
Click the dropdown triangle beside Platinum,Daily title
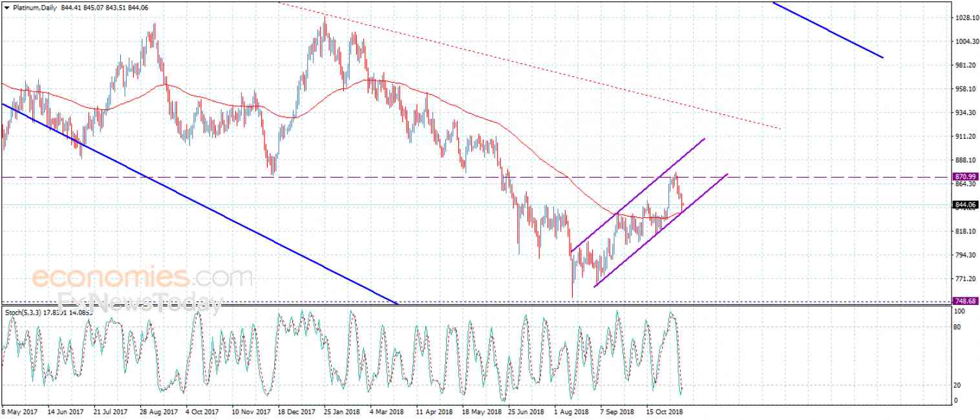pyautogui.click(x=6, y=8)
